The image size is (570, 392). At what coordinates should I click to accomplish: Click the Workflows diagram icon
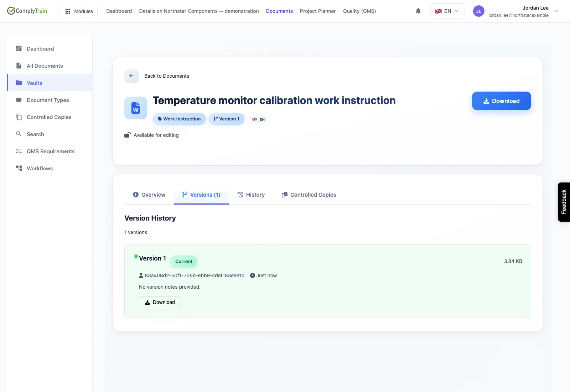19,168
